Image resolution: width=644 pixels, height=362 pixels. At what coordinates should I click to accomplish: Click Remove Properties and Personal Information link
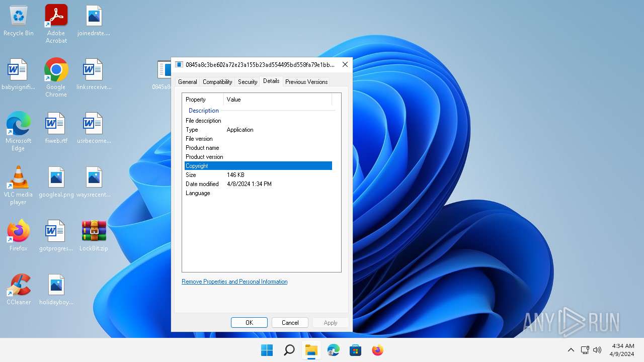pos(234,282)
